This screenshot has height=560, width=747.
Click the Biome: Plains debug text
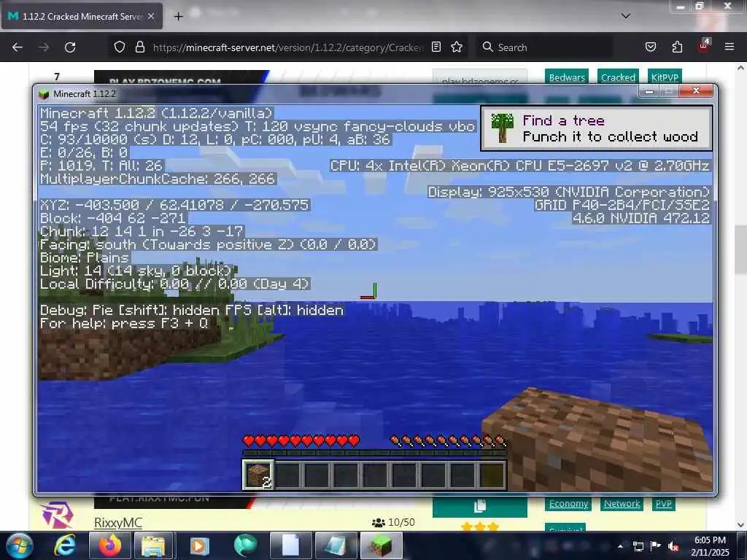[85, 258]
